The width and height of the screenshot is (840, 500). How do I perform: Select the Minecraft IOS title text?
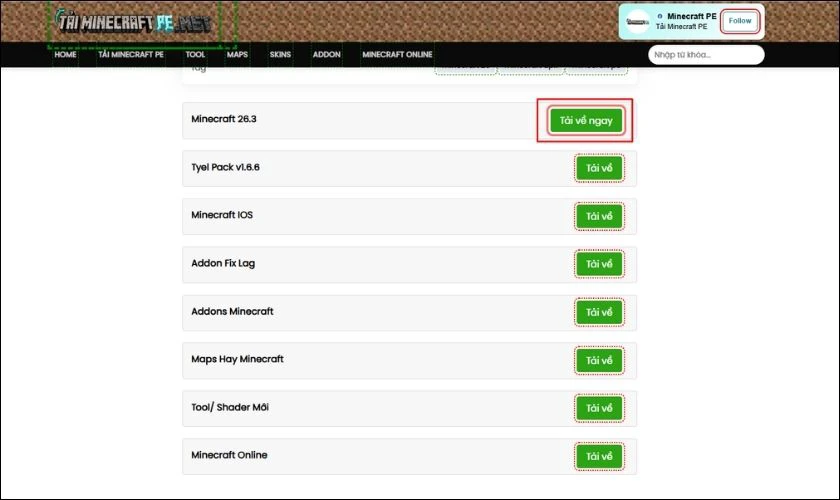tap(222, 215)
